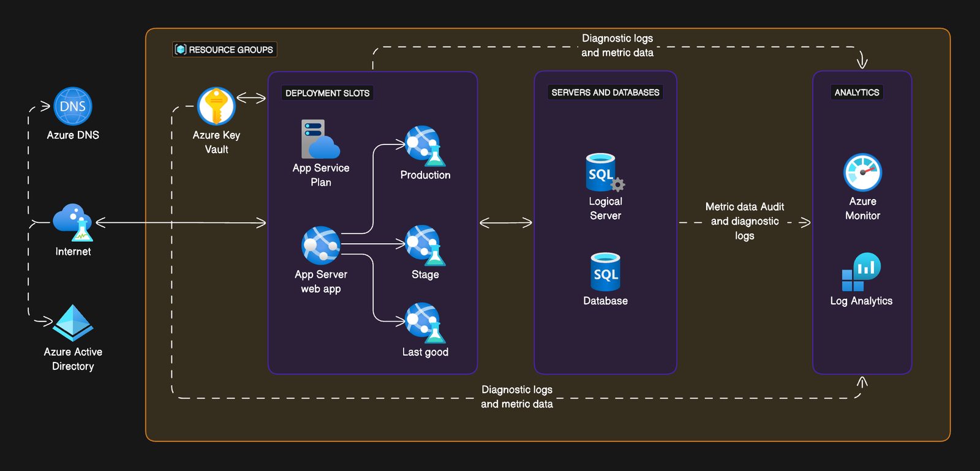Select the App Server web app icon
This screenshot has width=980, height=471.
coord(320,246)
